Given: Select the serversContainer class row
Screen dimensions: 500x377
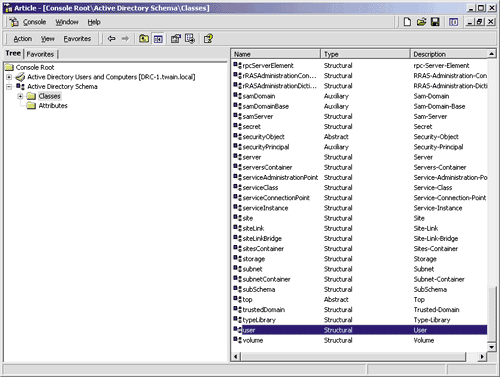Looking at the screenshot, I should (x=360, y=167).
